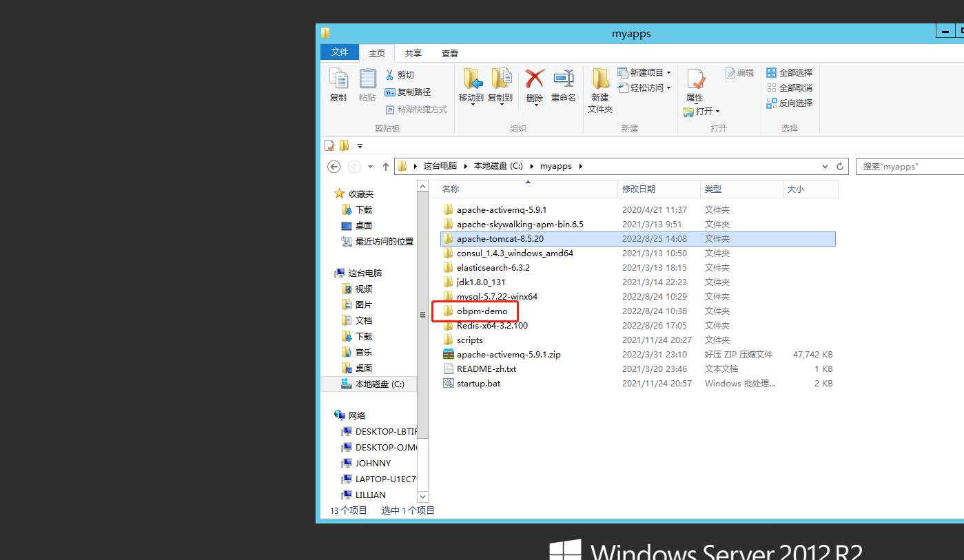Select the Redis-x64-3.2.100 folder
964x560 pixels.
pos(492,325)
